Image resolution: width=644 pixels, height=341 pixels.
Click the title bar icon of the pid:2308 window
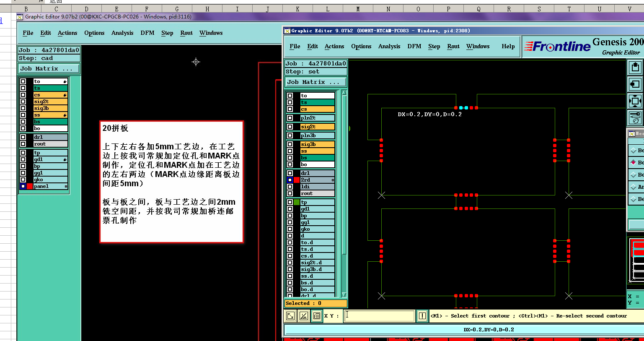[287, 31]
